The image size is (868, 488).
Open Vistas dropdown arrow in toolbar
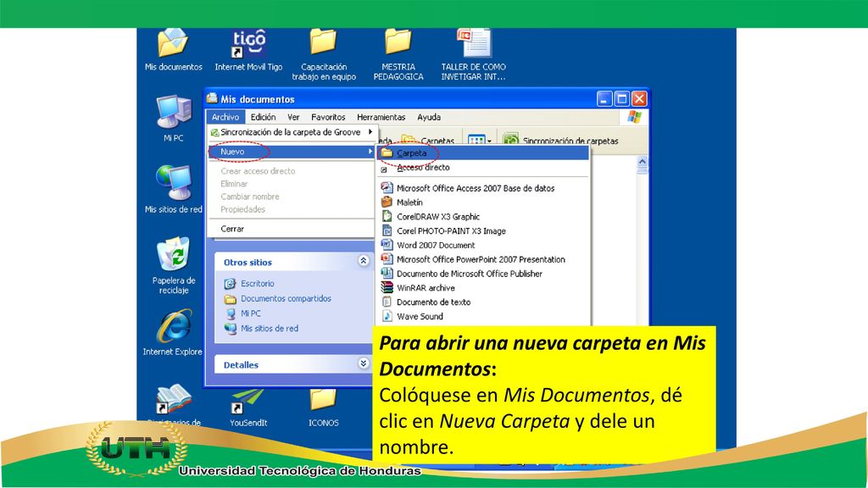point(489,141)
